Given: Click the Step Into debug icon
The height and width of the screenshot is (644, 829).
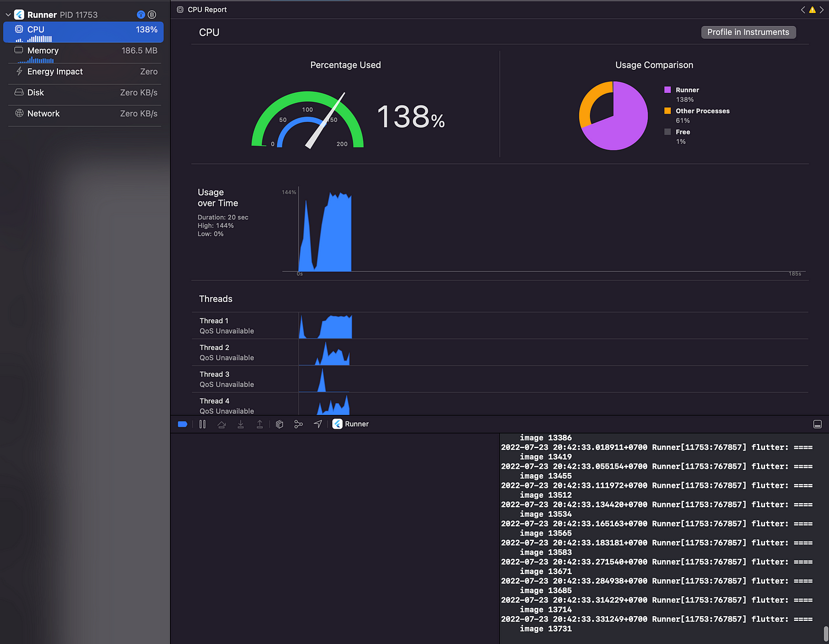Looking at the screenshot, I should (240, 424).
